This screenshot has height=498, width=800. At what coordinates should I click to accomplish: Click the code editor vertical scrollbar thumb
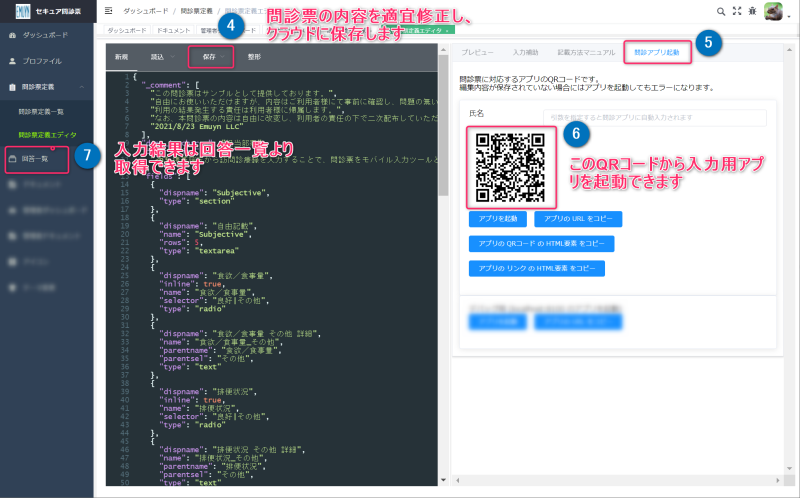(x=443, y=125)
